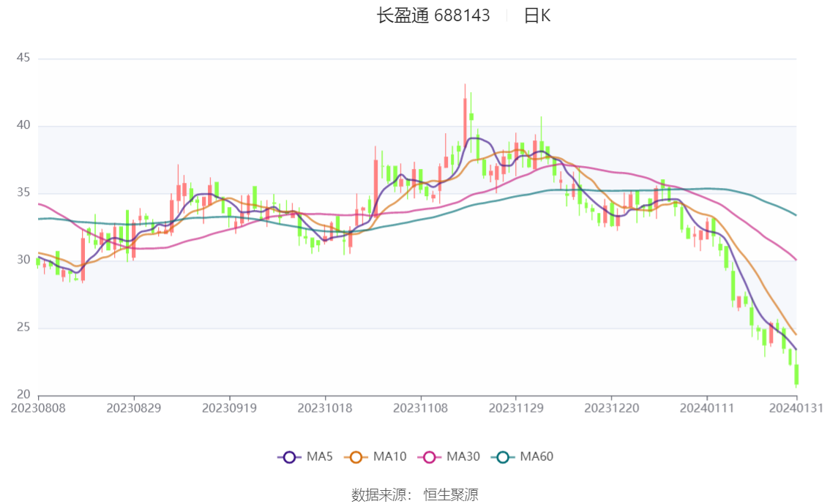
Task: Toggle the MA10 legend series
Action: (375, 457)
